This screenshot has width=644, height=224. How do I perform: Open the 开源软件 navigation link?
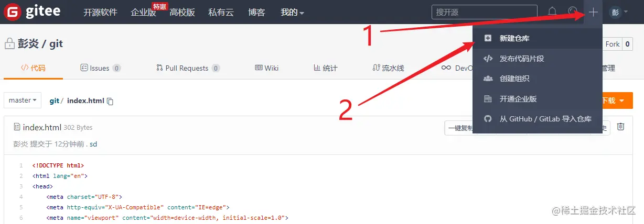[x=100, y=12]
